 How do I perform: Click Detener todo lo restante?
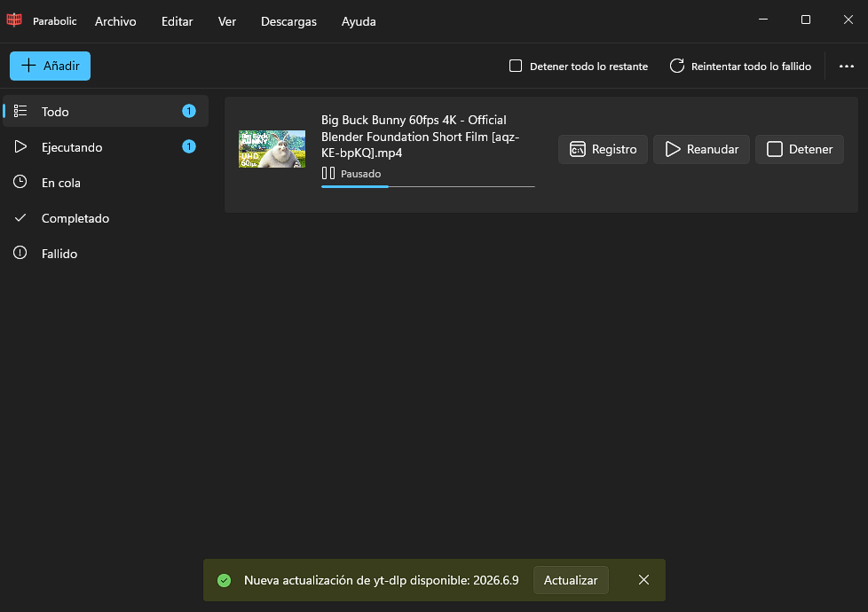coord(579,66)
